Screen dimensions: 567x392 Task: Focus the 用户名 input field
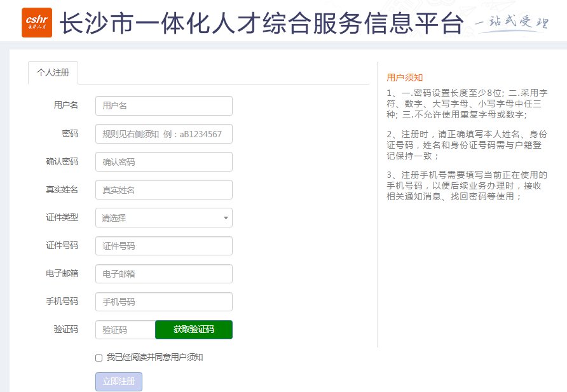click(x=163, y=106)
